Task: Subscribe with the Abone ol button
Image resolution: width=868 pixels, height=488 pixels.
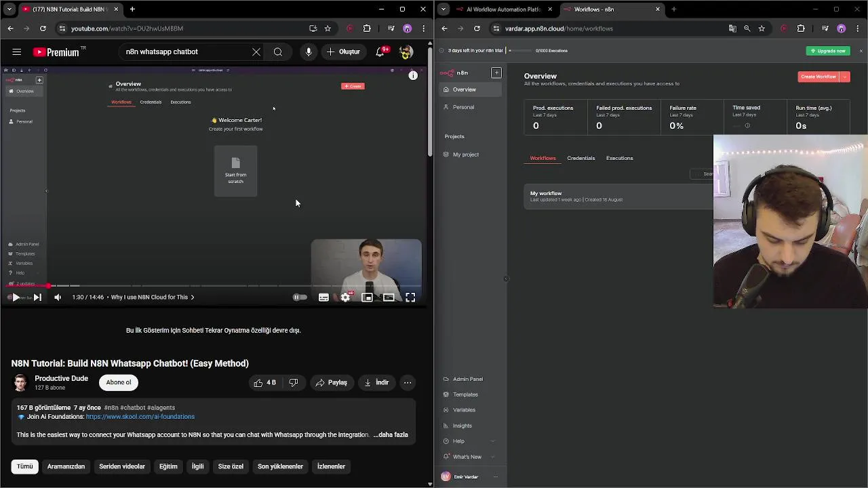Action: tap(119, 382)
